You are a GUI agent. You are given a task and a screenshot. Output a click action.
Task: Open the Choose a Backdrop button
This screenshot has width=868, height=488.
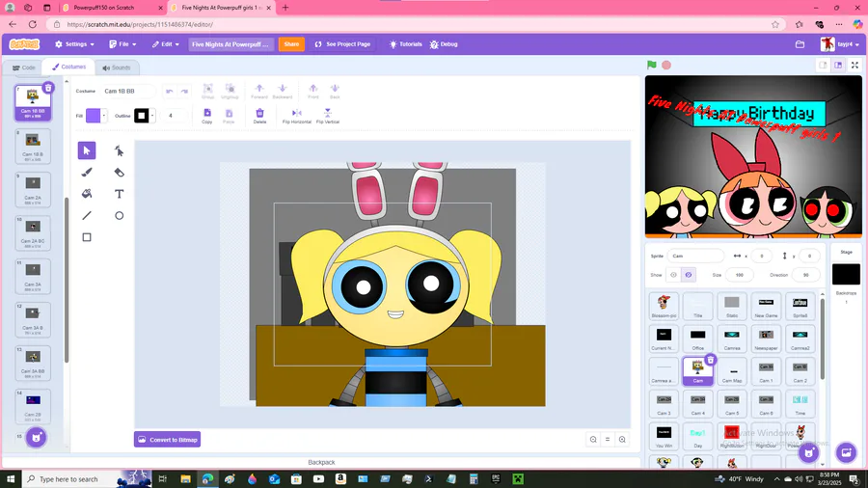click(846, 452)
